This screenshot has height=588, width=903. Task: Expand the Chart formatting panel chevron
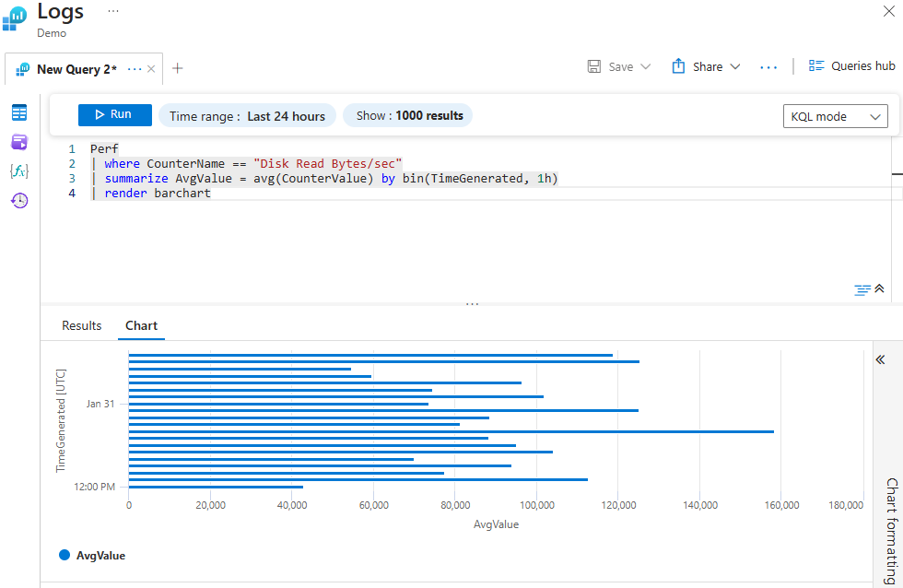pyautogui.click(x=880, y=360)
